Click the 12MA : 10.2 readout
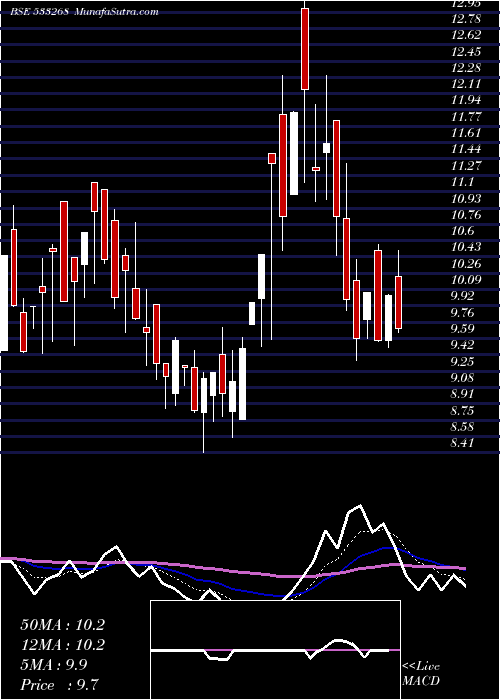The height and width of the screenshot is (700, 500). click(x=63, y=645)
